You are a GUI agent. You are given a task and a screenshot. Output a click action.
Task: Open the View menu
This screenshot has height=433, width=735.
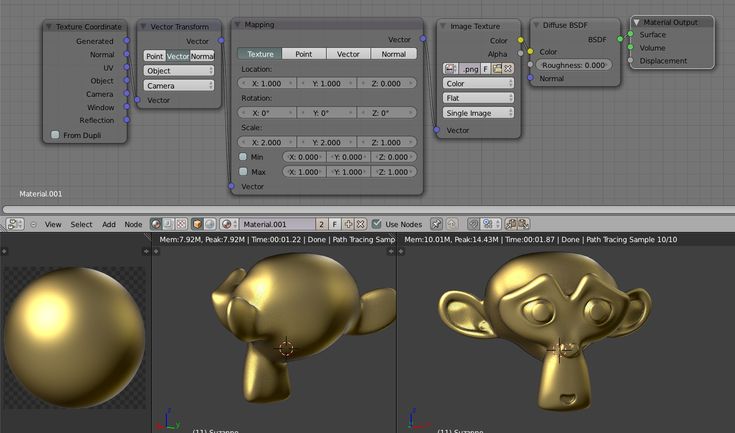click(53, 224)
